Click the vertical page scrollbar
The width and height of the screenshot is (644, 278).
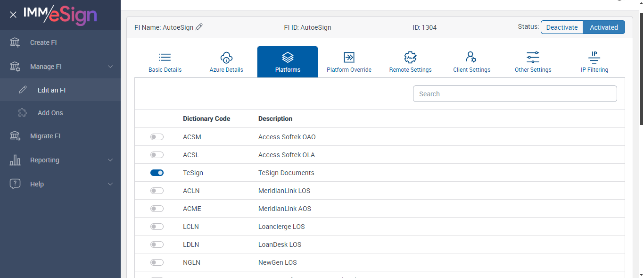tap(641, 71)
